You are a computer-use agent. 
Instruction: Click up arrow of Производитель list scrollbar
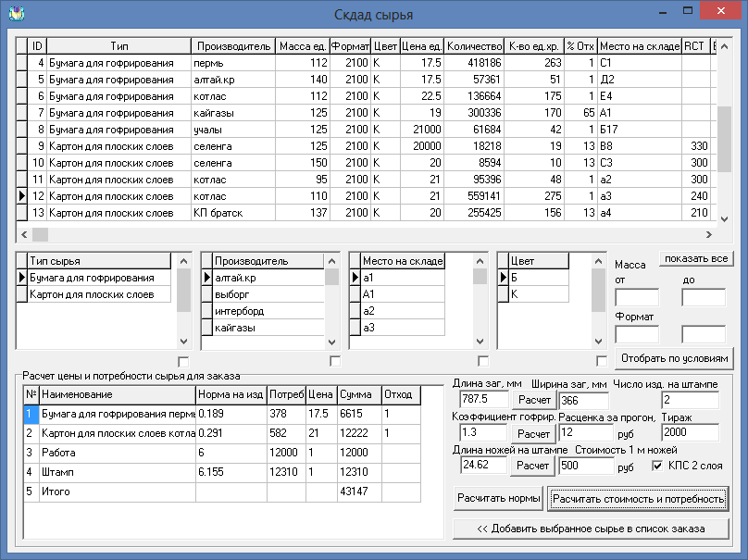332,261
